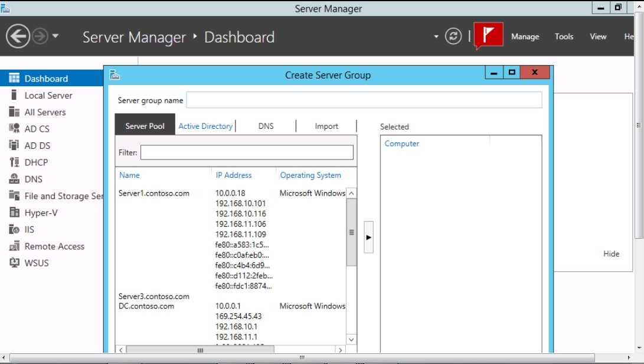
Task: Click IP address 169.254.45.43
Action: tap(238, 316)
